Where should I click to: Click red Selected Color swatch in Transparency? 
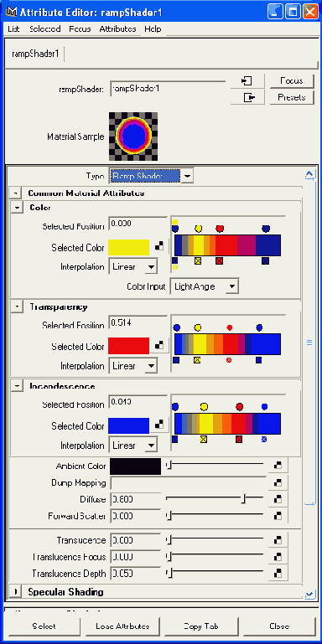point(129,346)
